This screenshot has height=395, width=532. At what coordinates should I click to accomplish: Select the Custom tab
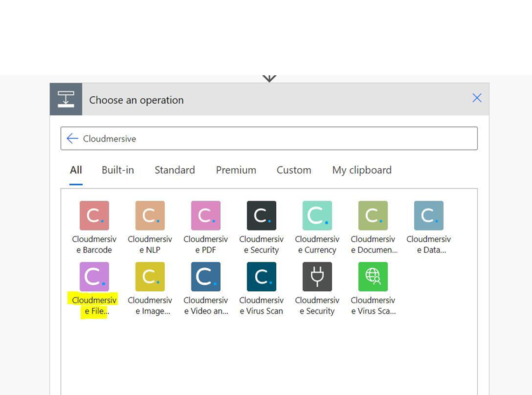point(294,170)
